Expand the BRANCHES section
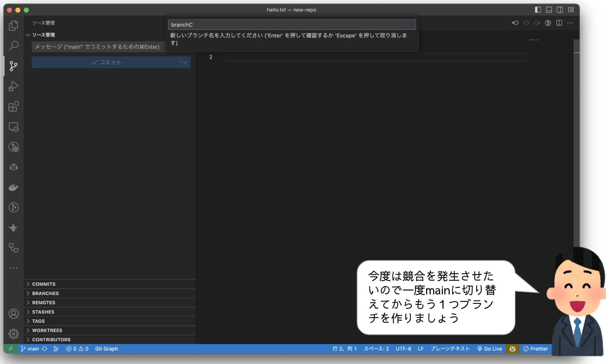 point(45,293)
